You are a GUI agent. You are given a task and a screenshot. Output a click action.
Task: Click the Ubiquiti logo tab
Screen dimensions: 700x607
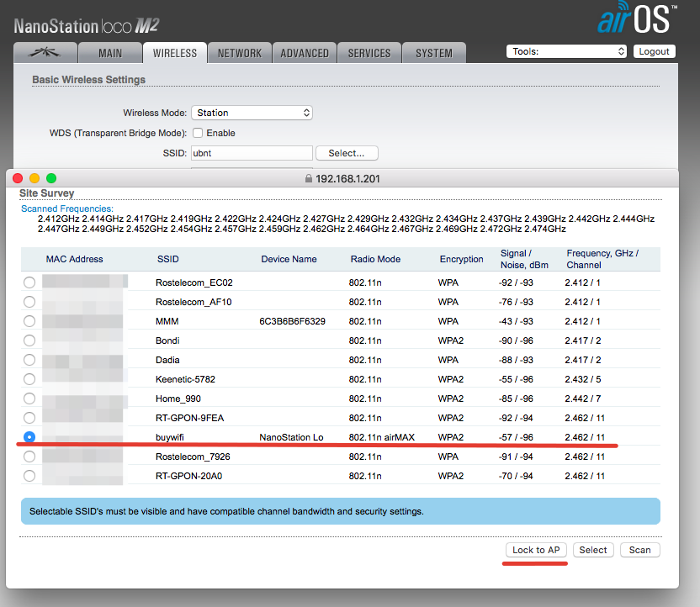point(45,52)
